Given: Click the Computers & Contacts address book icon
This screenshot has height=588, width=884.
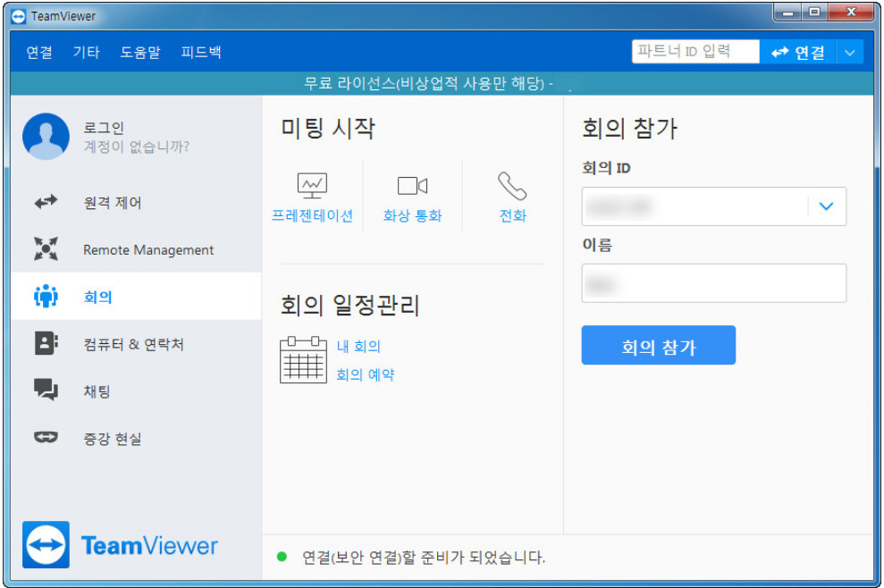Looking at the screenshot, I should pyautogui.click(x=46, y=343).
